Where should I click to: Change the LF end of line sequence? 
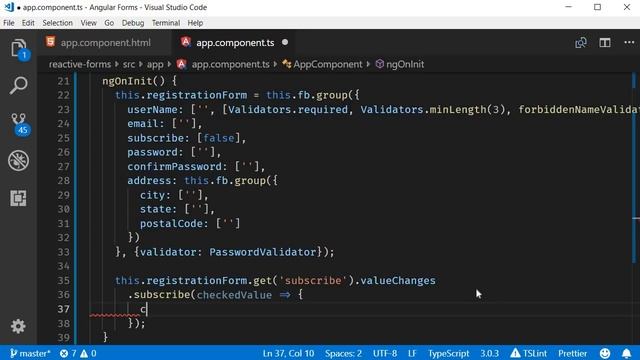(412, 353)
